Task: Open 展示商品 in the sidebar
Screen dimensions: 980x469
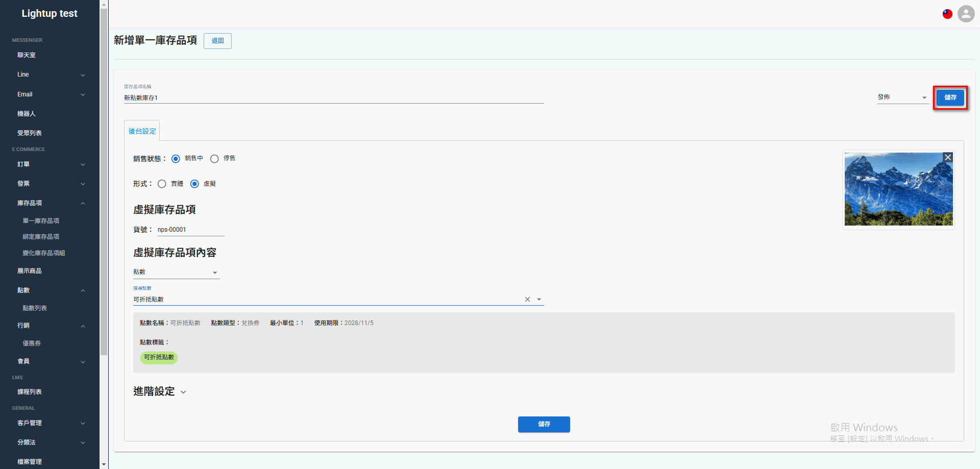Action: pos(30,271)
